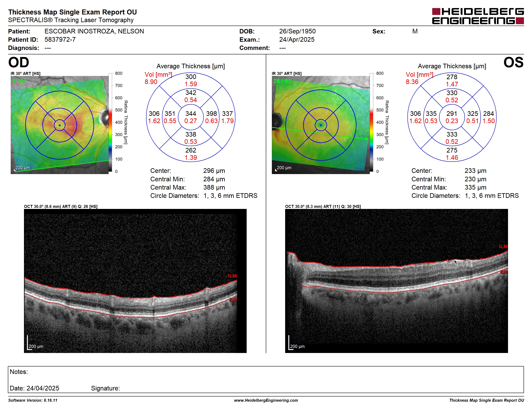Select patient name ESCOBAR INOSTROZA, NELSON
The height and width of the screenshot is (411, 532).
[x=94, y=31]
